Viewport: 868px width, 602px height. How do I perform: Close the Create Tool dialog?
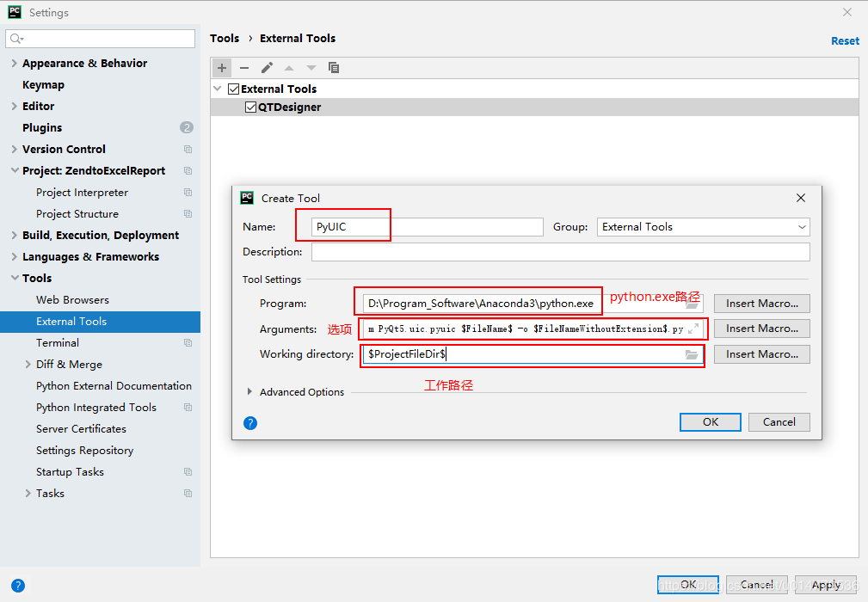(x=800, y=198)
